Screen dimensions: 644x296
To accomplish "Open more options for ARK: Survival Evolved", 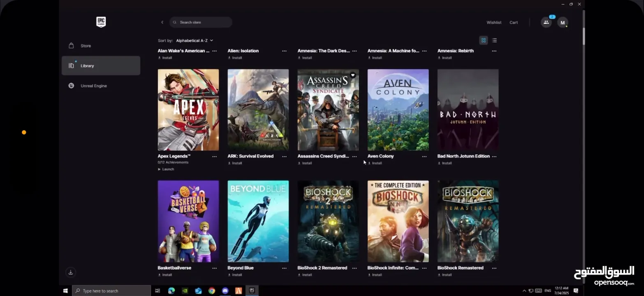I will click(284, 157).
